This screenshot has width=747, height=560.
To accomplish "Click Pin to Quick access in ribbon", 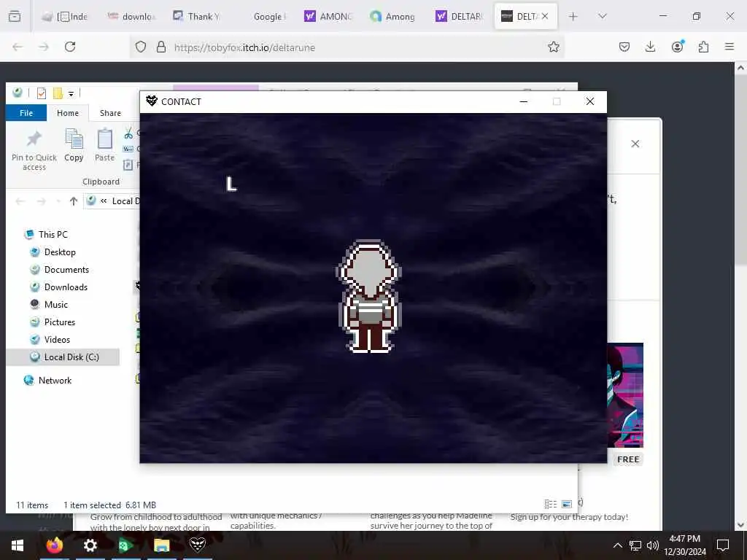I will coord(34,150).
